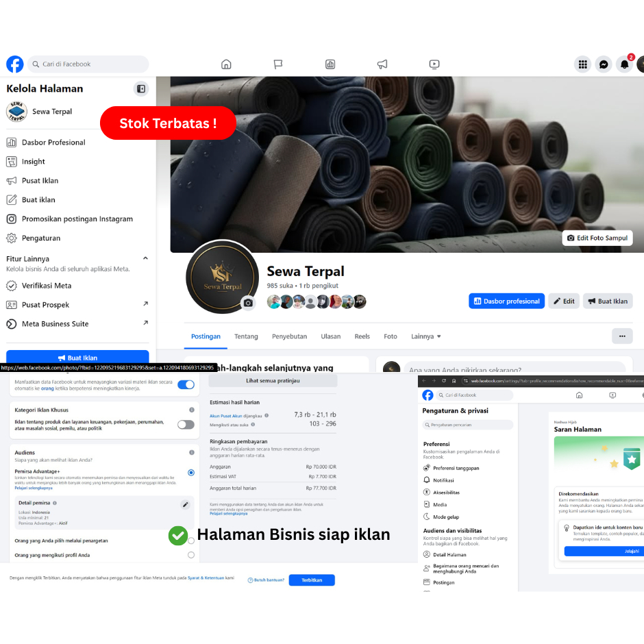The image size is (644, 644).
Task: Click the pencil icon beside Detail pemirsa
Action: [x=184, y=504]
